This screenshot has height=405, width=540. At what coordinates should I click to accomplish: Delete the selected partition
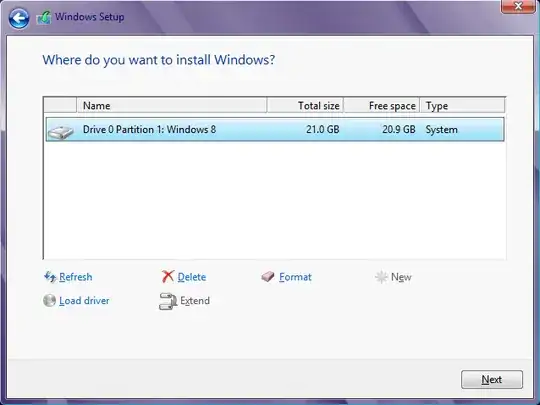tap(191, 277)
